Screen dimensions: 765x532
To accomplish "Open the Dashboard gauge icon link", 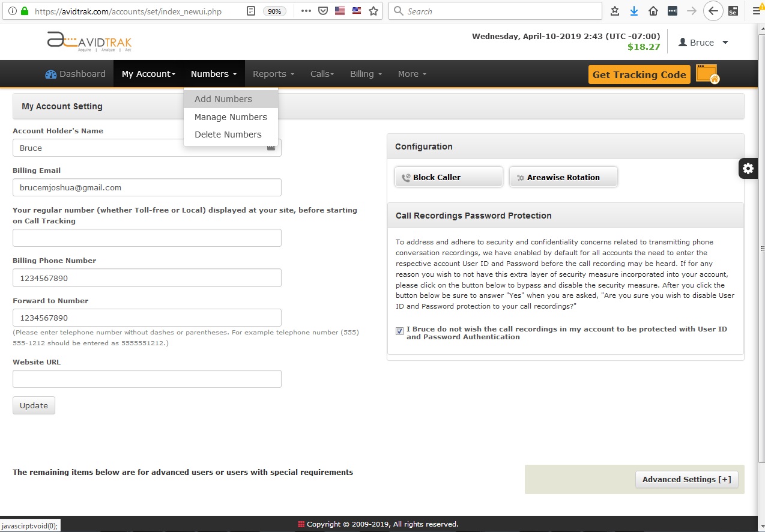I will (51, 74).
